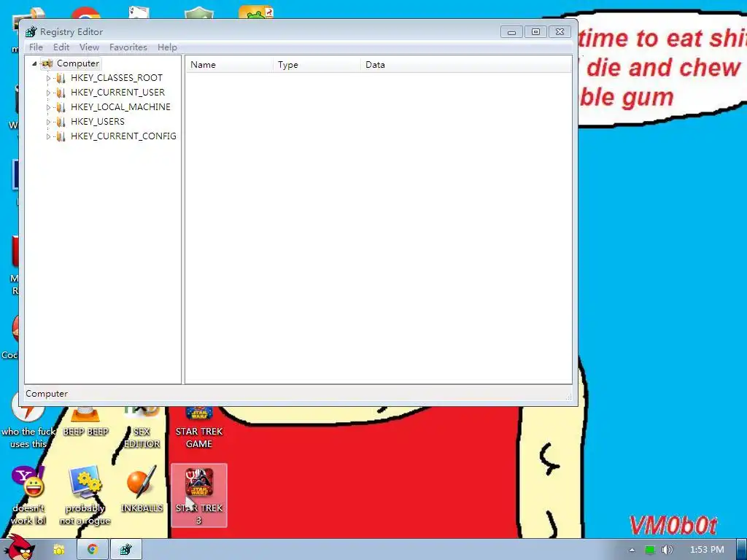Click the HKEY_LOCAL_MACHINE folder icon
This screenshot has height=560, width=747.
(61, 108)
